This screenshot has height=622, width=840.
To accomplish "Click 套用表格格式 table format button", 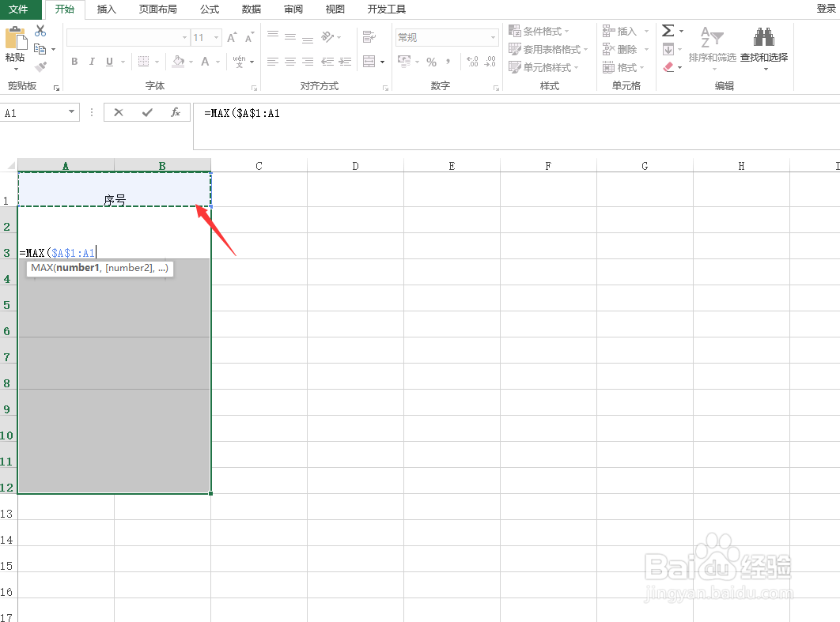I will [548, 49].
